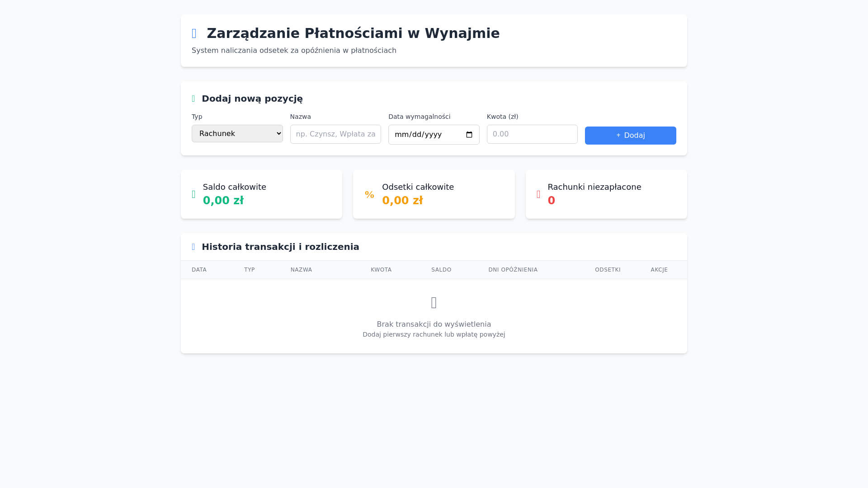
Task: Click the NAZWA column header
Action: [301, 270]
